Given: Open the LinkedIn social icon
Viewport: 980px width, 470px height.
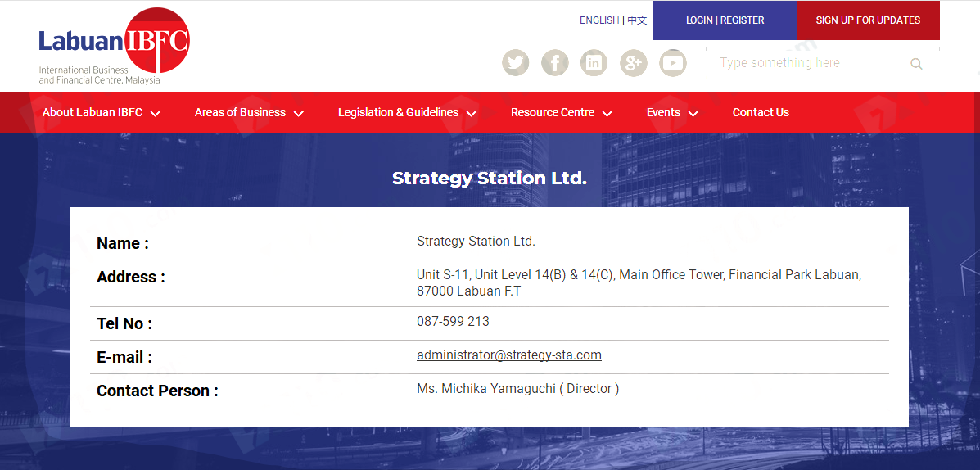Looking at the screenshot, I should (x=594, y=62).
